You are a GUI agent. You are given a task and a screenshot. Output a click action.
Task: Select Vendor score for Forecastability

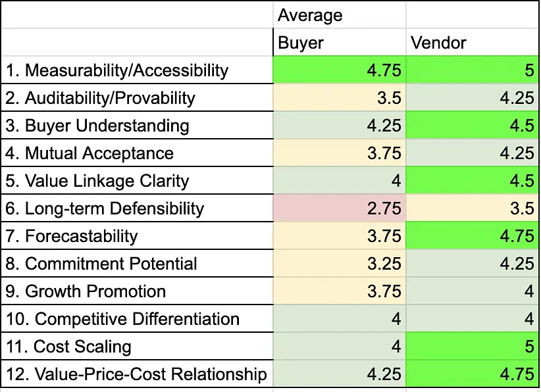click(472, 236)
